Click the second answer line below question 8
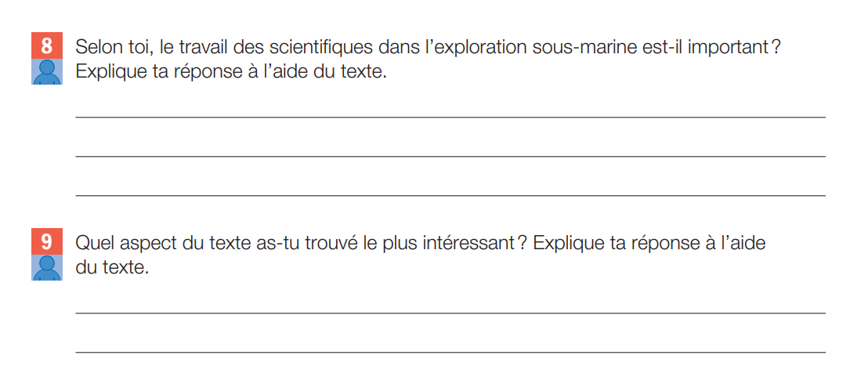 pyautogui.click(x=450, y=156)
